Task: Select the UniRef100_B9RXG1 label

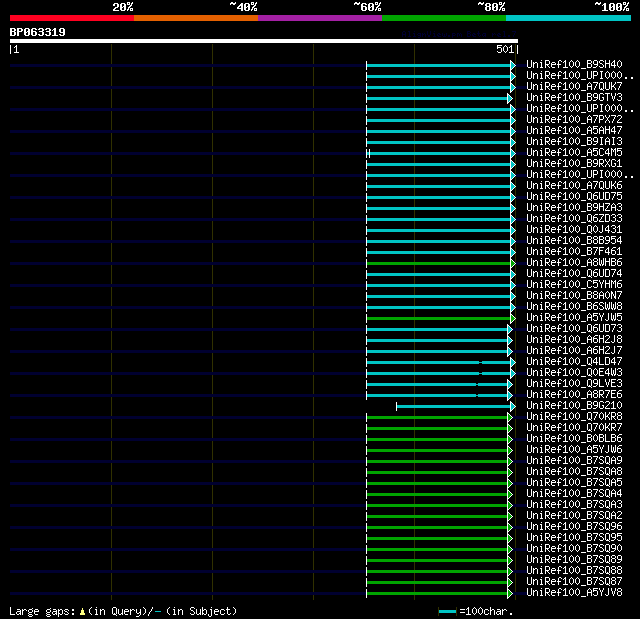Action: click(574, 164)
